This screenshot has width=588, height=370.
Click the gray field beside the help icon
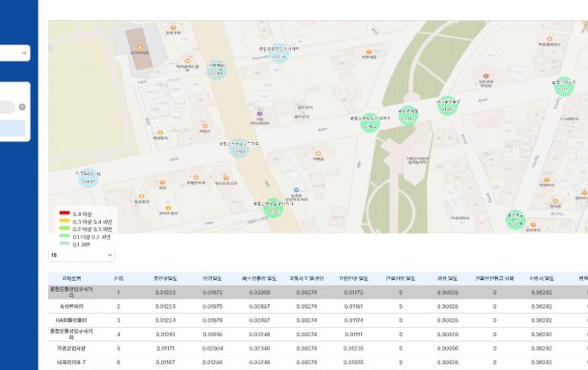click(x=7, y=107)
